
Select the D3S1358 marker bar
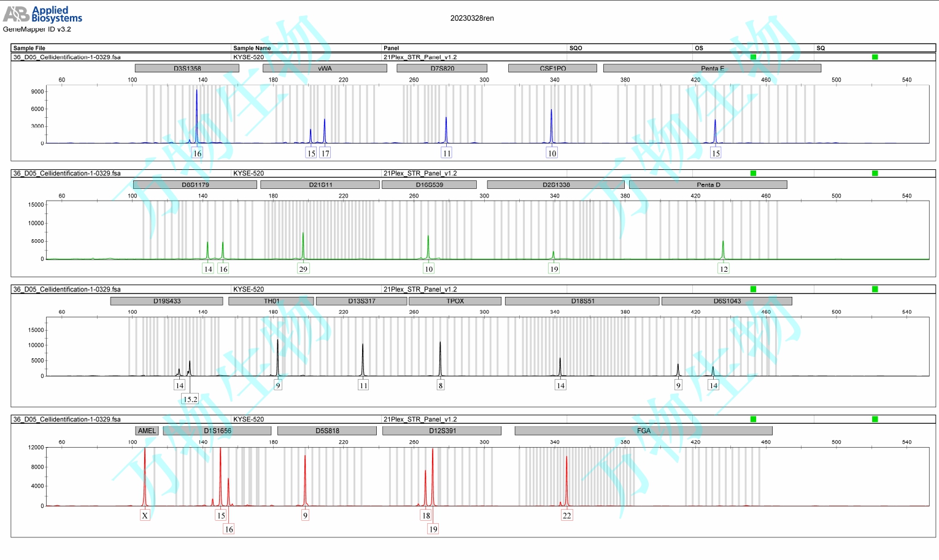coord(187,68)
